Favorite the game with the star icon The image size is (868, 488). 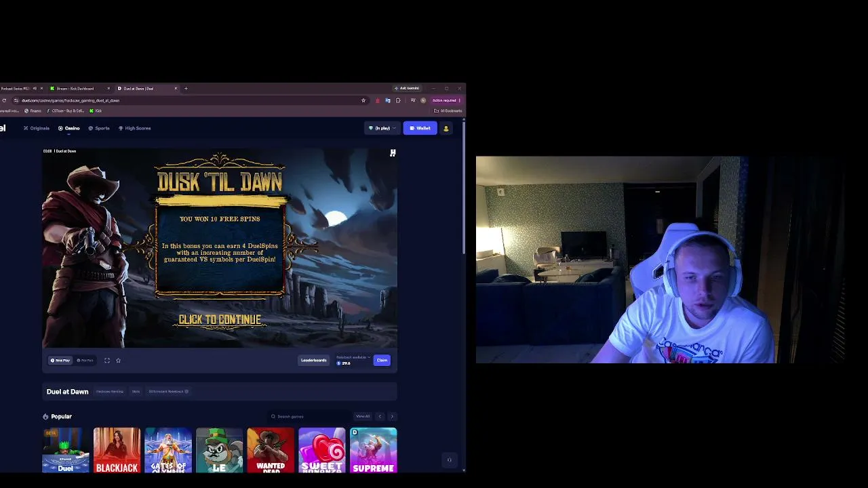118,361
